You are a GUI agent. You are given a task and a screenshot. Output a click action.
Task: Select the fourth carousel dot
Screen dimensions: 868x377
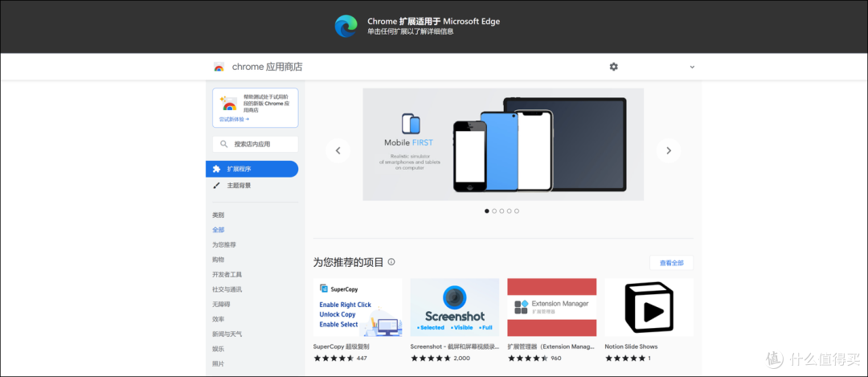[x=510, y=211]
